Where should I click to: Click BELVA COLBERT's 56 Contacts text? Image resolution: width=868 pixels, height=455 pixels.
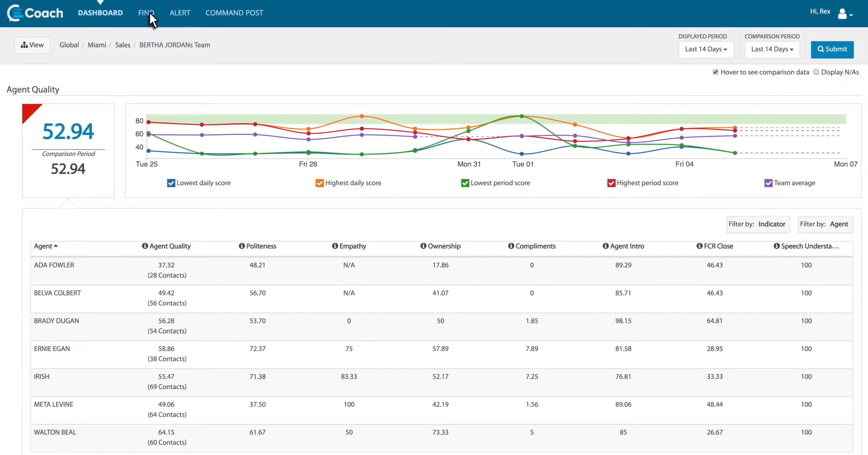167,303
